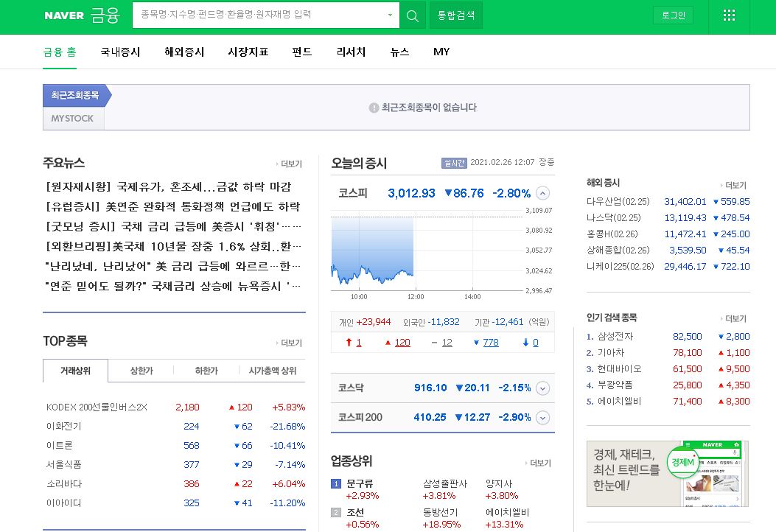Click 더보기 next to 해외증시

point(734,185)
